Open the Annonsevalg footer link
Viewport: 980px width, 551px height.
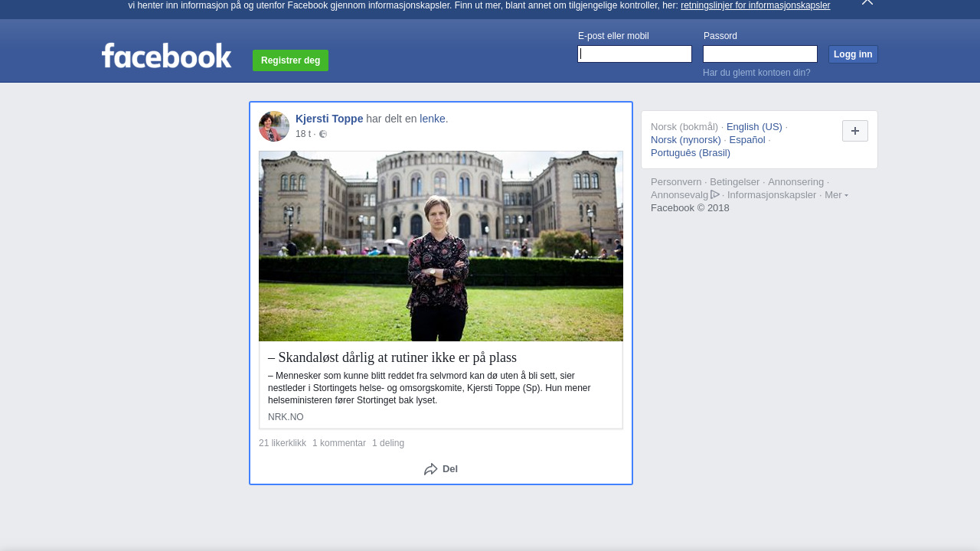(684, 195)
